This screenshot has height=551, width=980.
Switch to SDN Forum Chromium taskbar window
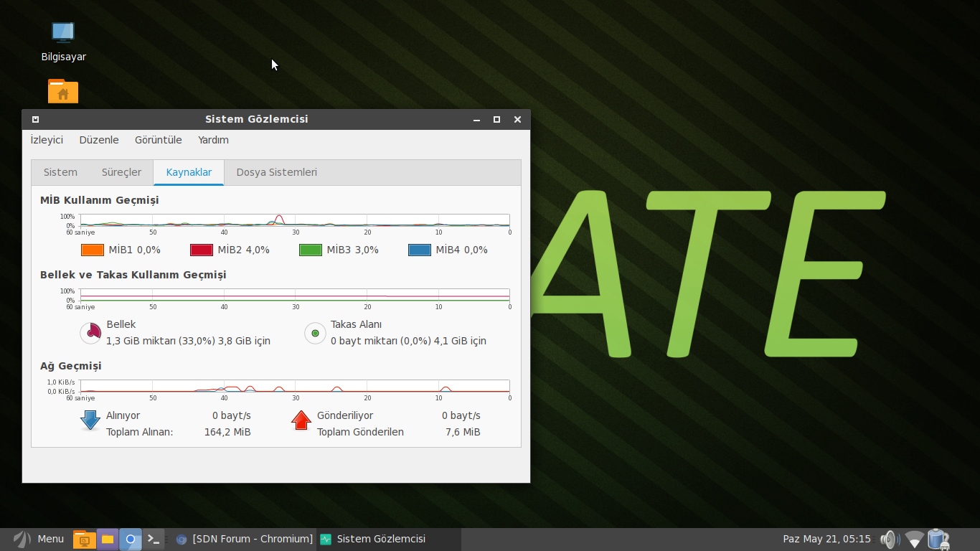(x=244, y=539)
